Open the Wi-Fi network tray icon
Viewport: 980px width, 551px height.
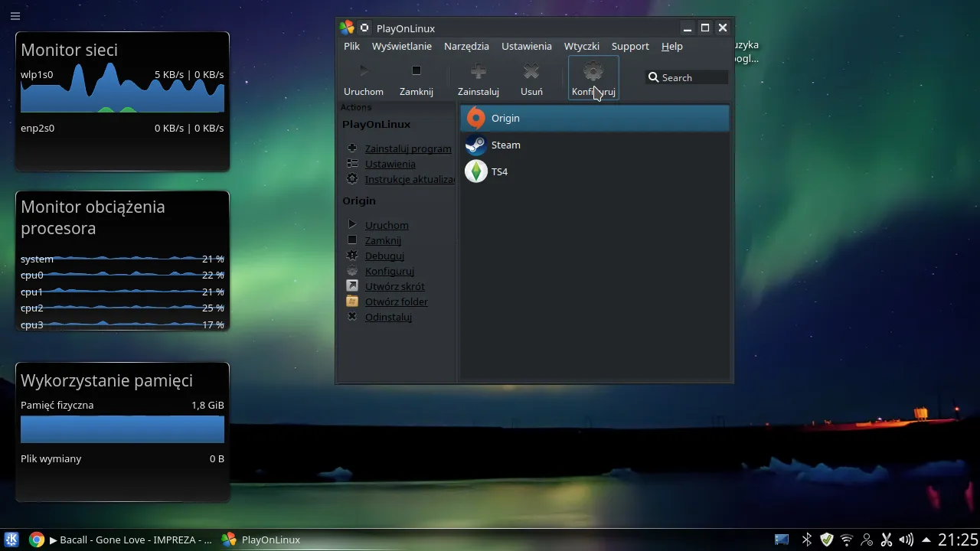point(847,540)
